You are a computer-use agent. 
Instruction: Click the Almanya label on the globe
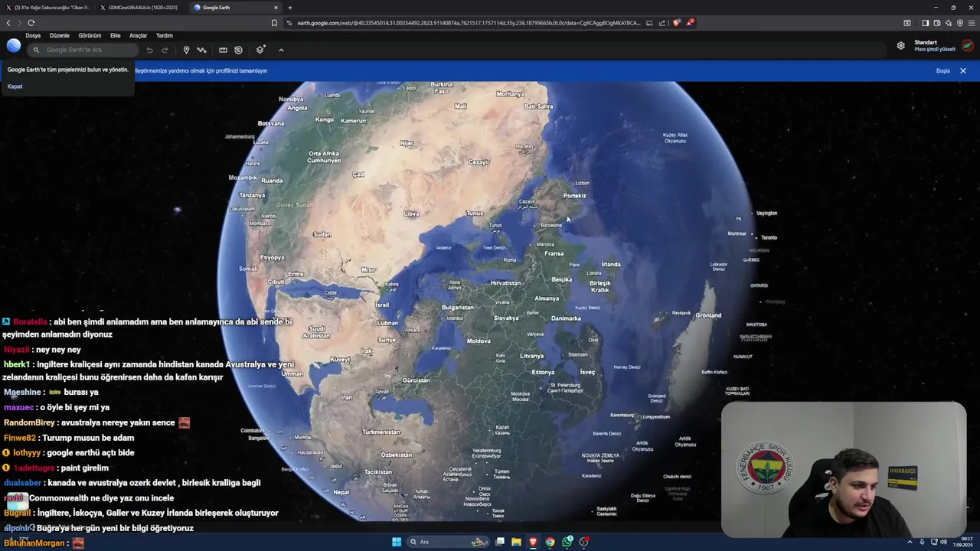(547, 298)
